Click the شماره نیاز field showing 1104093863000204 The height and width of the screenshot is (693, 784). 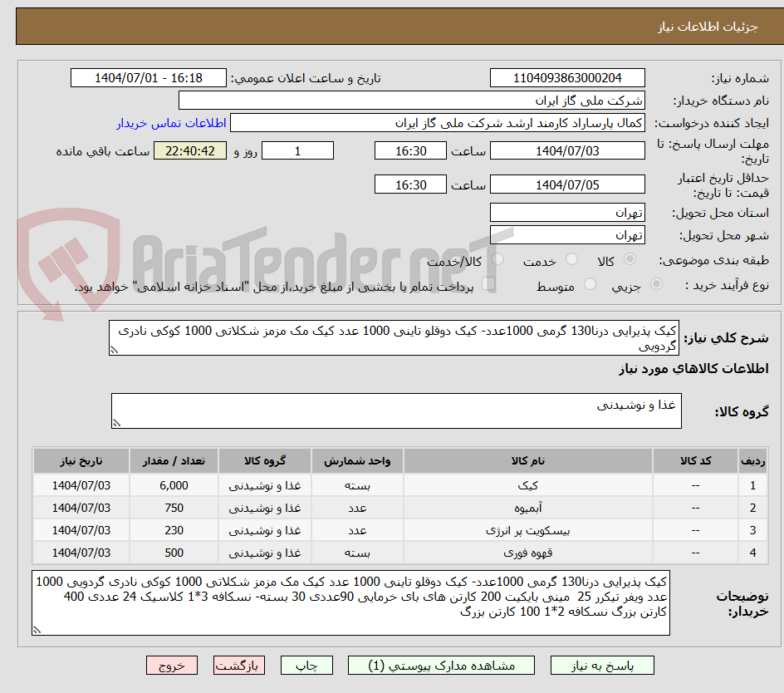coord(567,77)
